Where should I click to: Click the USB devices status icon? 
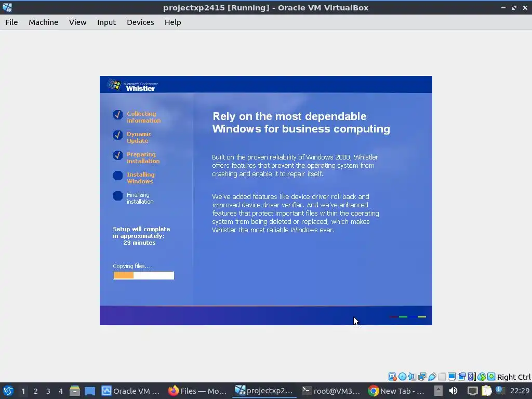point(432,377)
